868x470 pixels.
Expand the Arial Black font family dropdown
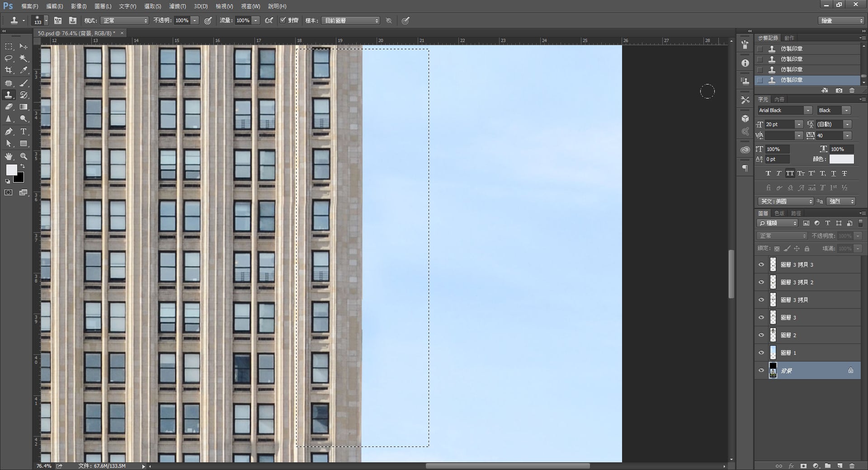(807, 110)
